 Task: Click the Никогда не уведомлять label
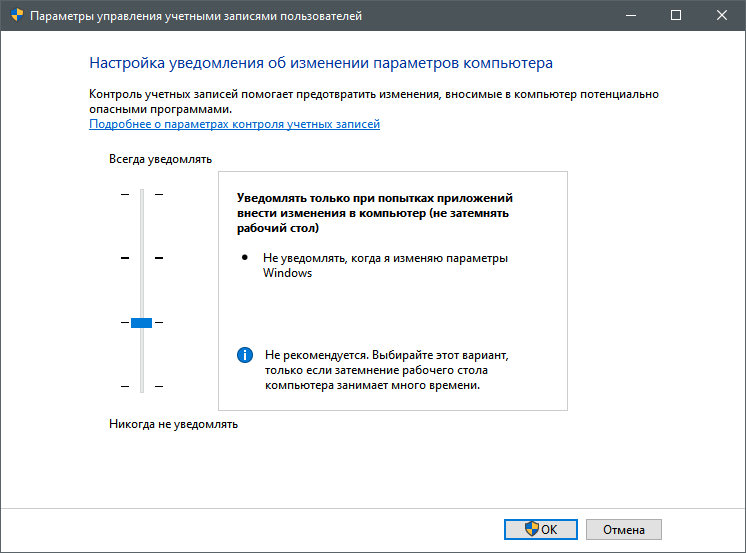pos(173,424)
